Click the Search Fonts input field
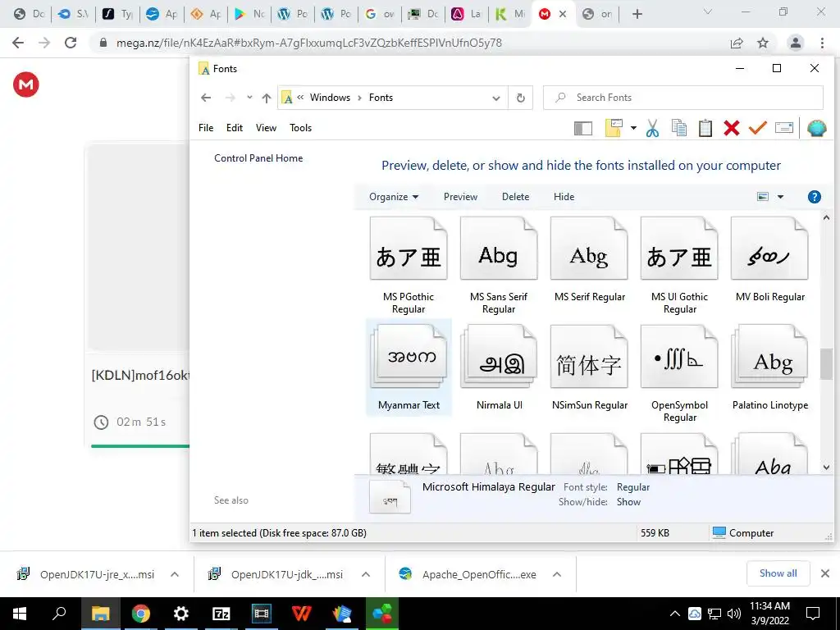This screenshot has height=630, width=840. 683,98
